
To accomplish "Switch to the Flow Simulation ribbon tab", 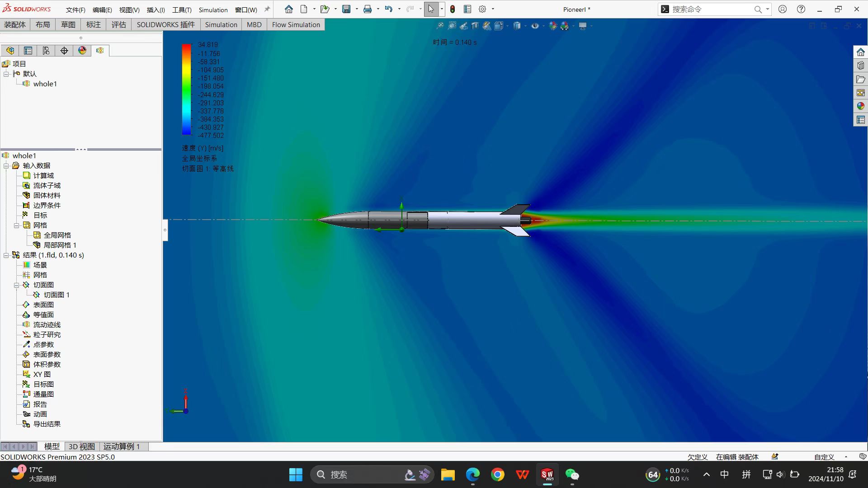I will click(x=296, y=25).
